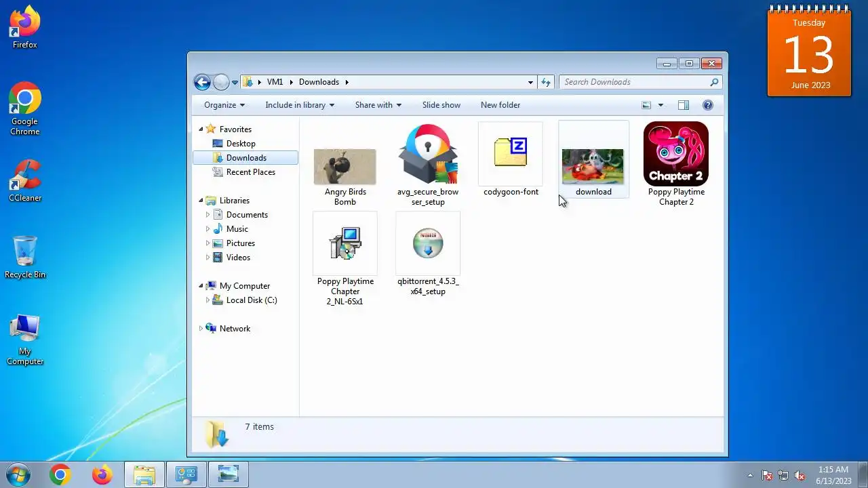Select the Music library

pos(237,229)
